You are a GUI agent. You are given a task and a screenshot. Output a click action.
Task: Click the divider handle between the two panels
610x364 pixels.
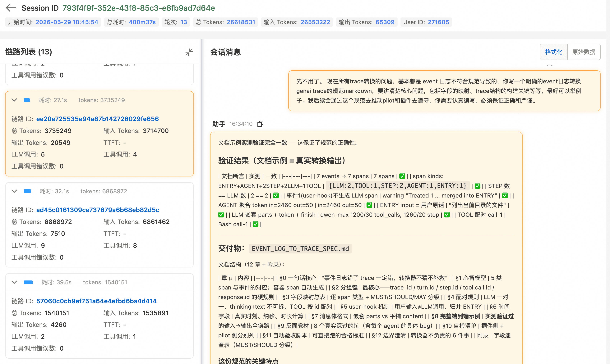(x=202, y=201)
